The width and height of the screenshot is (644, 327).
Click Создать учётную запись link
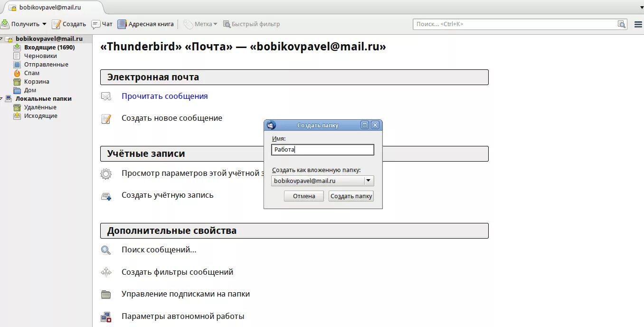[x=168, y=195]
